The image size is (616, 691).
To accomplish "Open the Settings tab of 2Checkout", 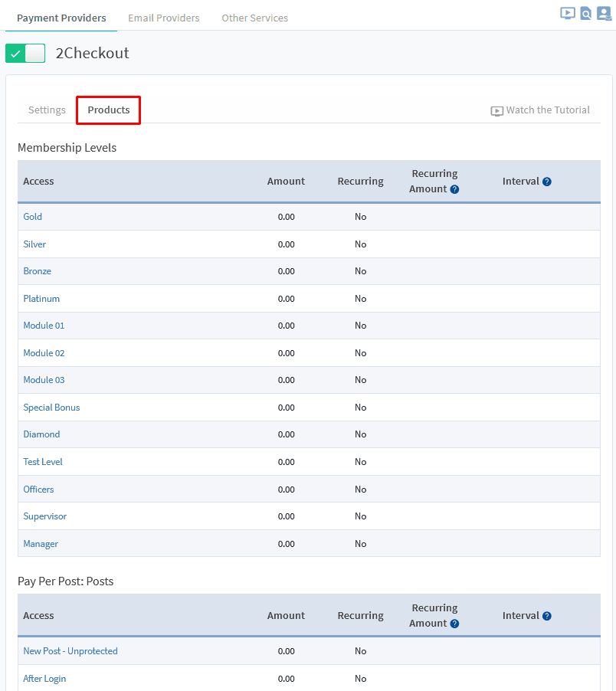I will [x=47, y=110].
